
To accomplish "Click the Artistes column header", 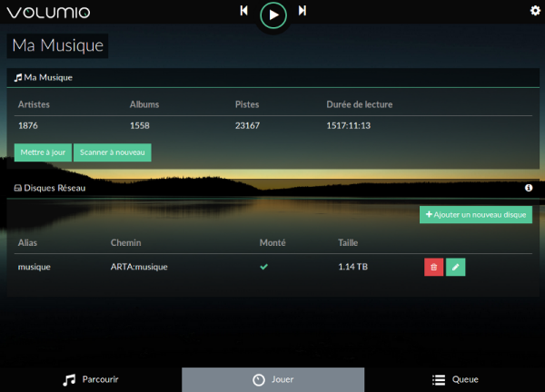I will point(34,104).
